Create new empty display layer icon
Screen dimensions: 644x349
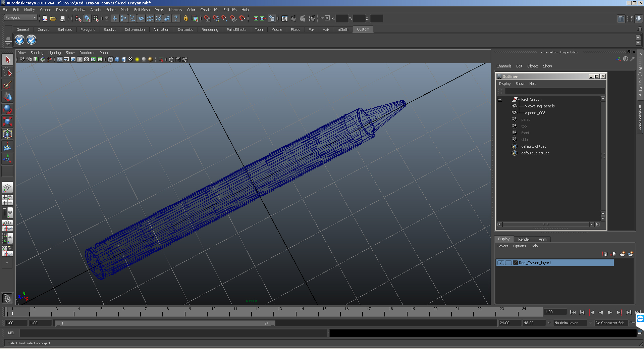coord(622,254)
